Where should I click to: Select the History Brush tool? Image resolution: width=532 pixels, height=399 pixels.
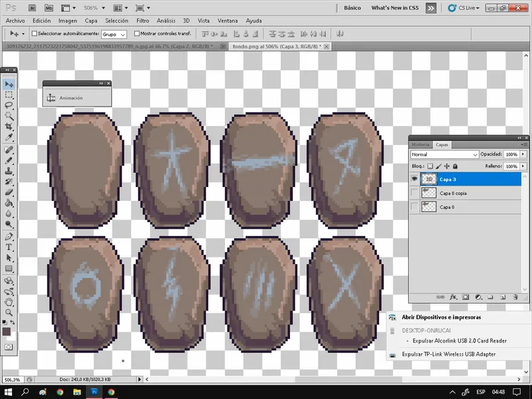[9, 182]
